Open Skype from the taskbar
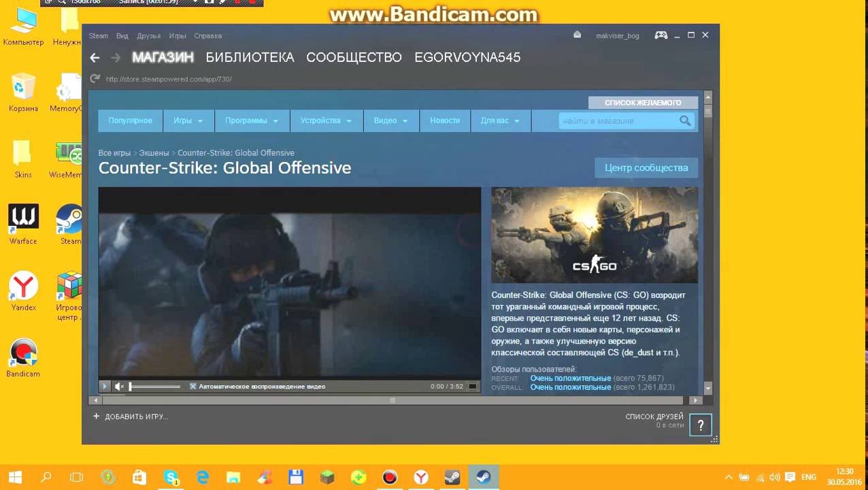Screen dimensions: 868x490 171,477
